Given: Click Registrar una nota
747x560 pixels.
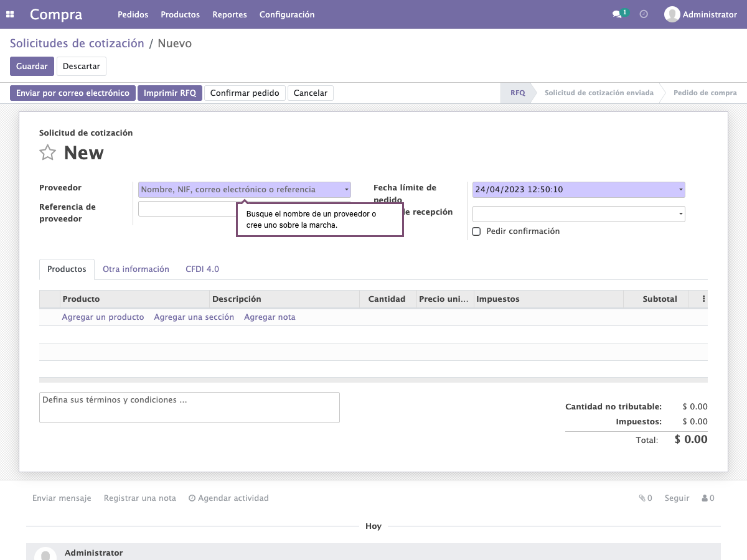Looking at the screenshot, I should click(140, 498).
